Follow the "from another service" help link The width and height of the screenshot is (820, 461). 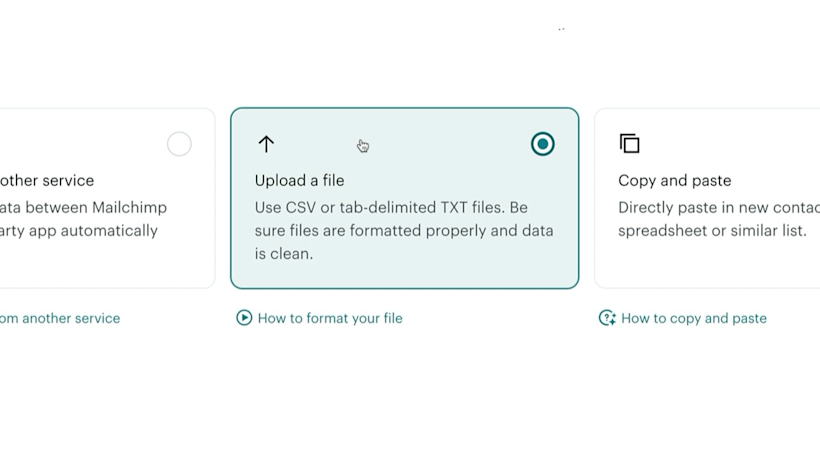point(60,318)
